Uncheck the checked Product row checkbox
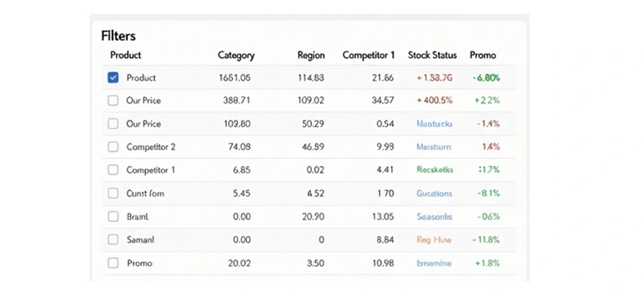 (x=113, y=78)
